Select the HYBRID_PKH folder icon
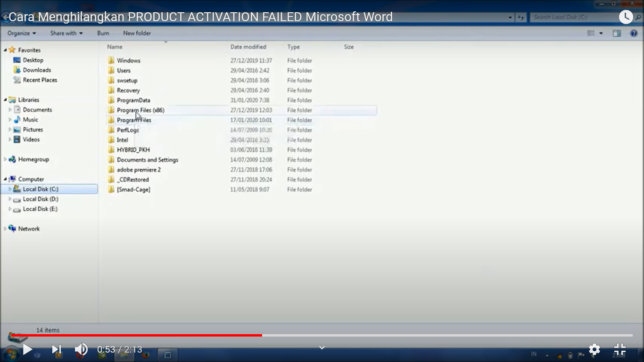The width and height of the screenshot is (644, 362). point(111,149)
